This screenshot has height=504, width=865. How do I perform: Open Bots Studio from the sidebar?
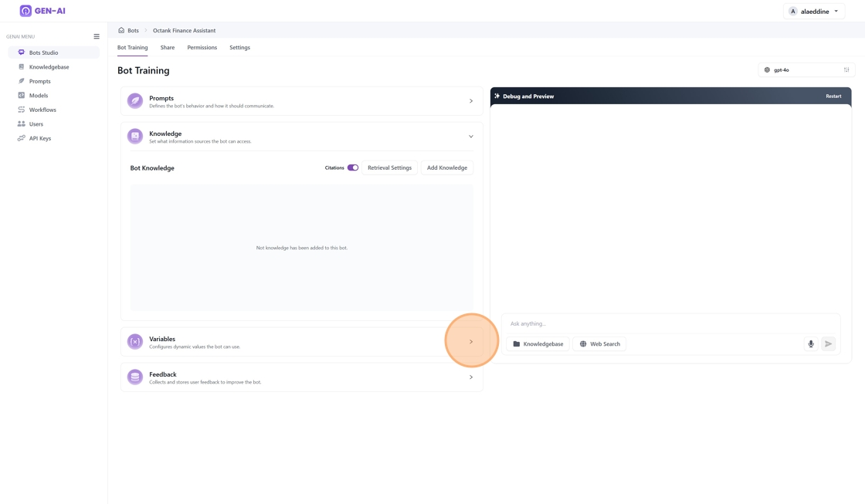[44, 52]
